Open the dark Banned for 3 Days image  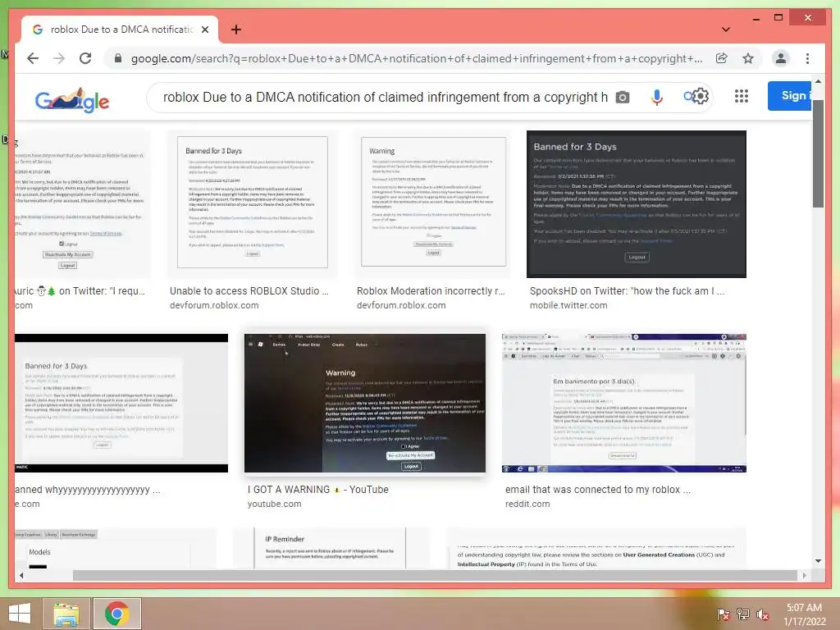click(x=636, y=204)
